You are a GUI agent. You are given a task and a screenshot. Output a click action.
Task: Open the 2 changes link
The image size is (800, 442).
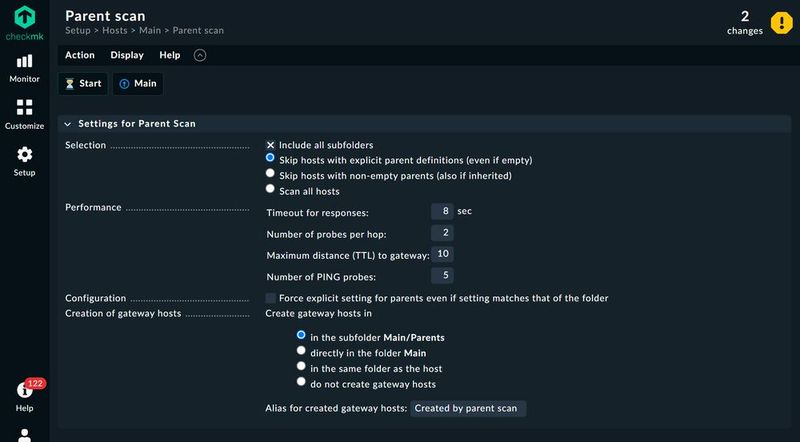click(745, 22)
